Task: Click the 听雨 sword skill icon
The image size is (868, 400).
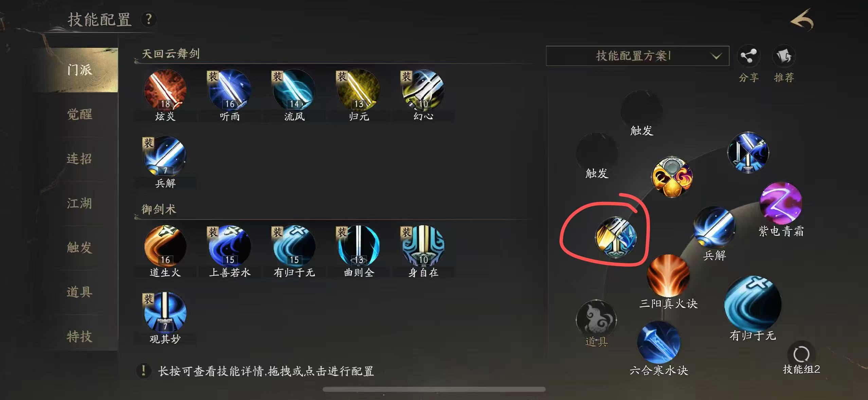Action: (x=230, y=90)
